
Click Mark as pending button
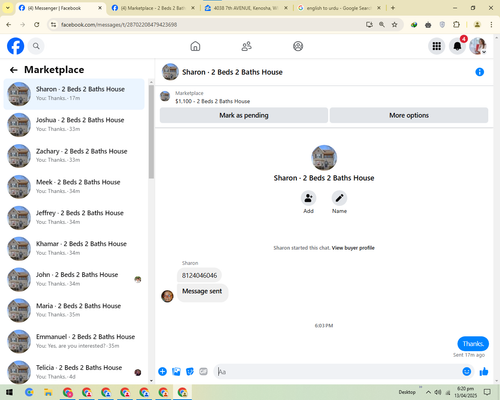[x=244, y=115]
